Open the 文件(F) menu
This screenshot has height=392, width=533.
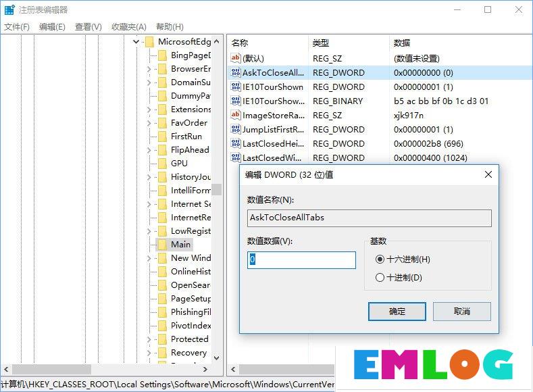(x=17, y=27)
